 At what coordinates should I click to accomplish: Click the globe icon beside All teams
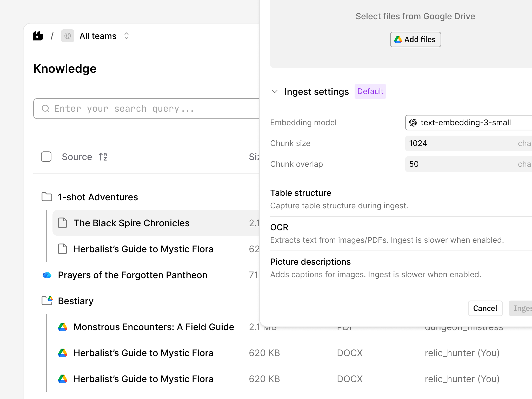click(x=68, y=36)
